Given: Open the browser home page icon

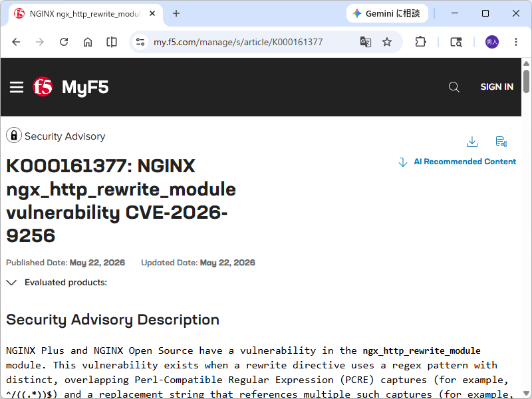Looking at the screenshot, I should coord(88,42).
